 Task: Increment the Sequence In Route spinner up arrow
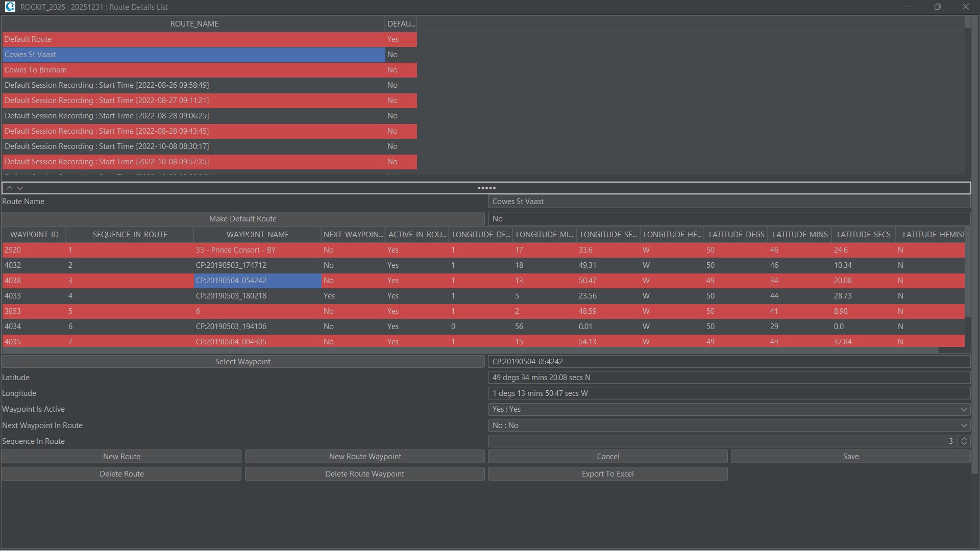[964, 439]
